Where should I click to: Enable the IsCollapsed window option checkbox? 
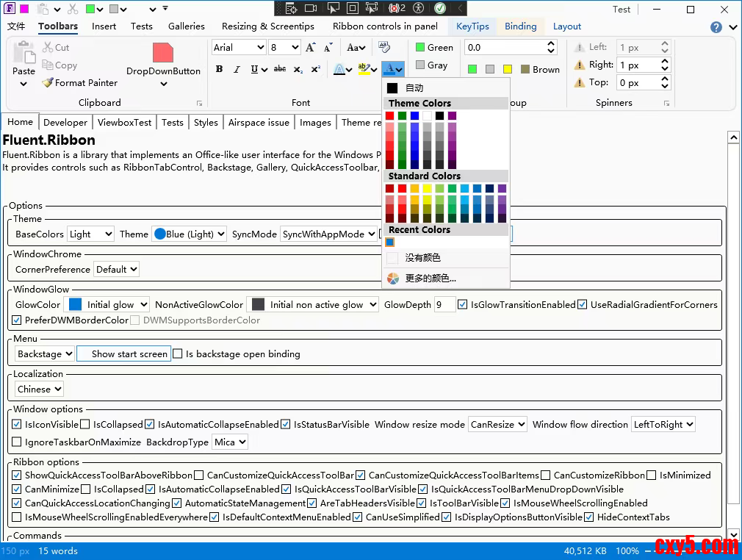tap(85, 425)
